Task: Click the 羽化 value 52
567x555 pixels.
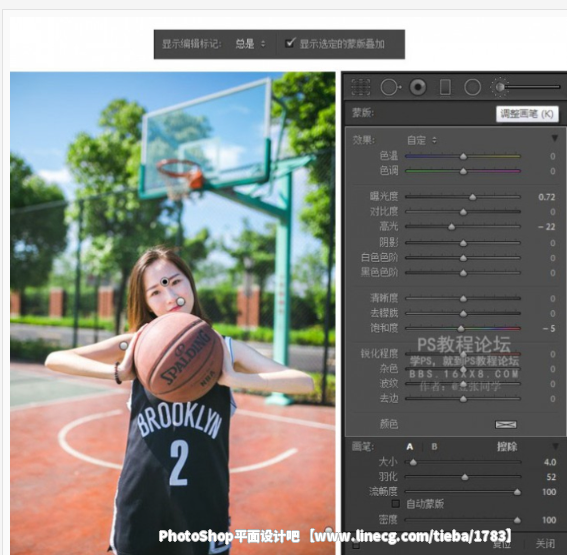Action: (x=551, y=477)
